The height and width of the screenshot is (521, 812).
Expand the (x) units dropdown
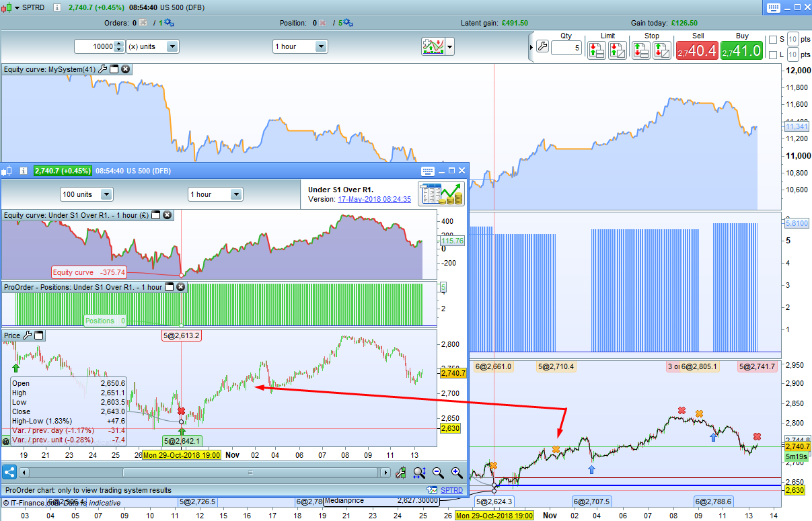click(172, 46)
